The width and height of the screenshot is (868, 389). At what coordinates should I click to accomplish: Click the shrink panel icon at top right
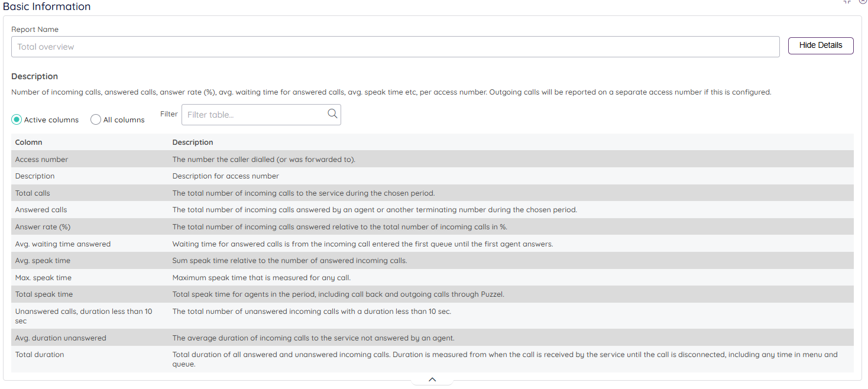(x=847, y=2)
